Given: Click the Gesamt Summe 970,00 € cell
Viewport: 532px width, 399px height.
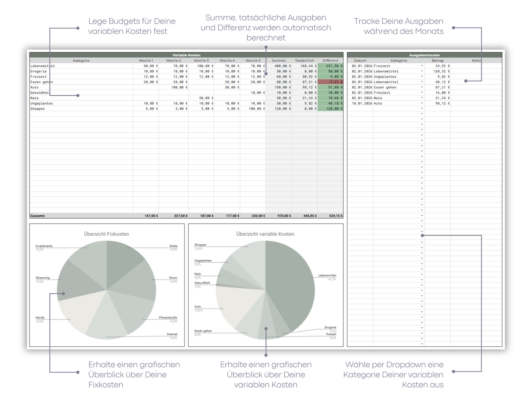Looking at the screenshot, I should click(279, 216).
